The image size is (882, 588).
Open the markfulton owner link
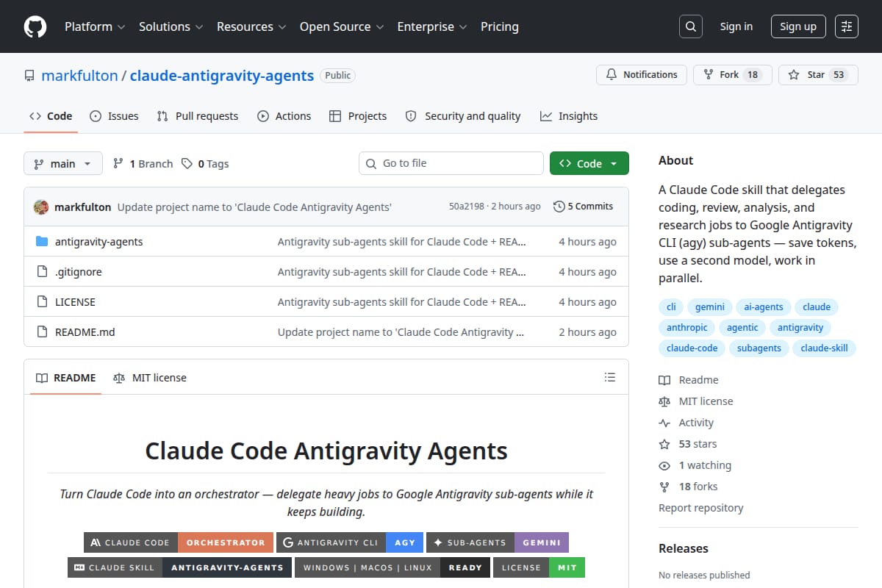(79, 75)
